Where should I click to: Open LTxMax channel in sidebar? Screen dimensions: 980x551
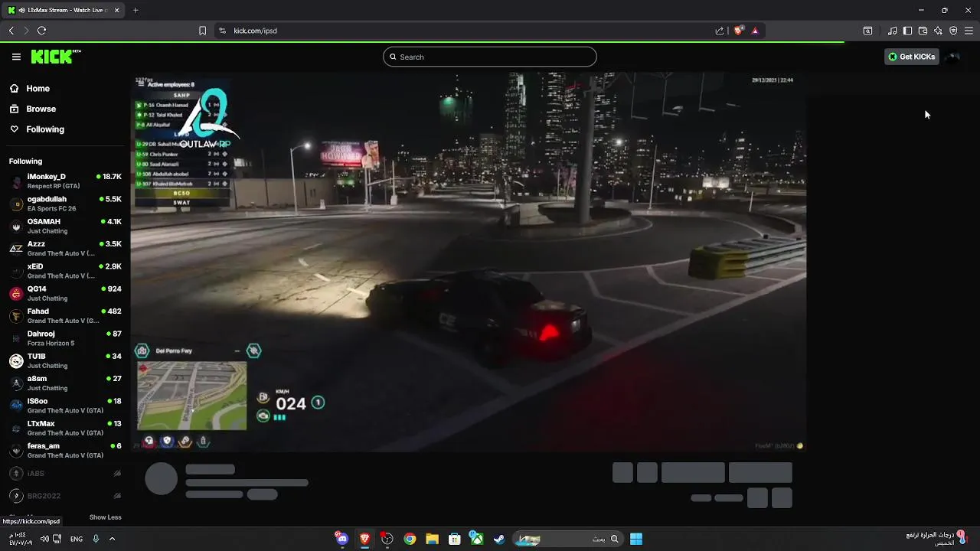click(65, 428)
